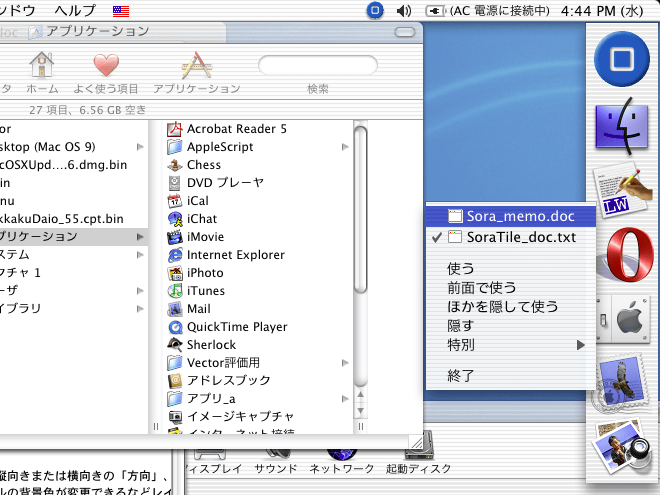Choose 前面で使う in the popup menu
The width and height of the screenshot is (660, 495).
tap(482, 288)
